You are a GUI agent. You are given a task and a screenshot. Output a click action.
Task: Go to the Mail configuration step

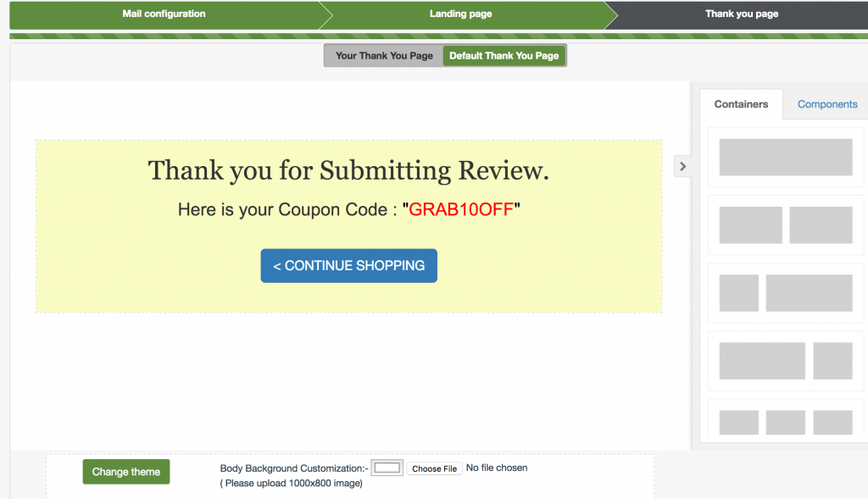pos(164,14)
